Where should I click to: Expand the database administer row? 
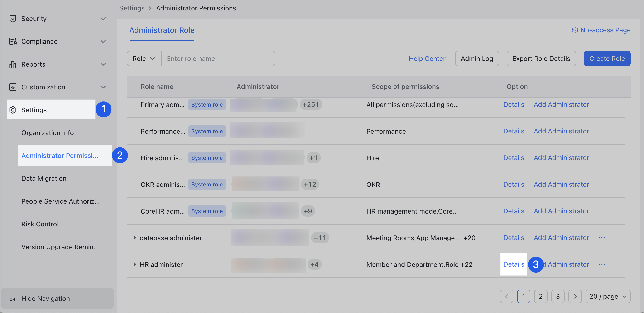click(135, 237)
